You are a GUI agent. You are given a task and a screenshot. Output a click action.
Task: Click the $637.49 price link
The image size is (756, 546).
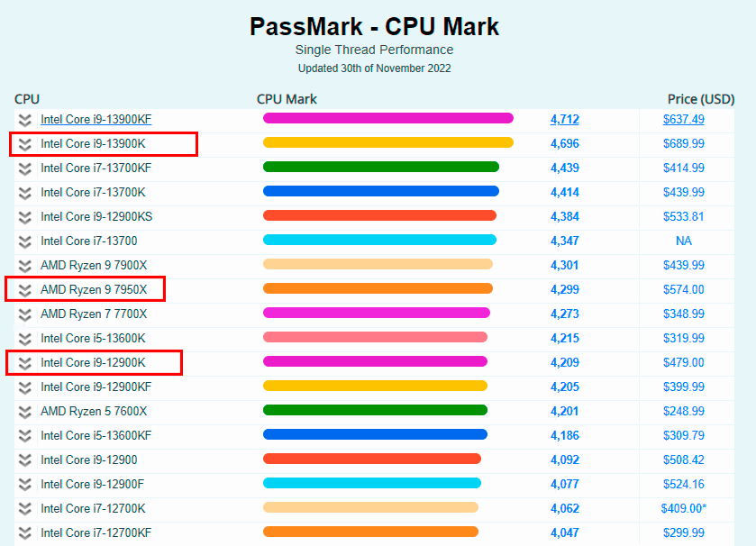pos(683,118)
